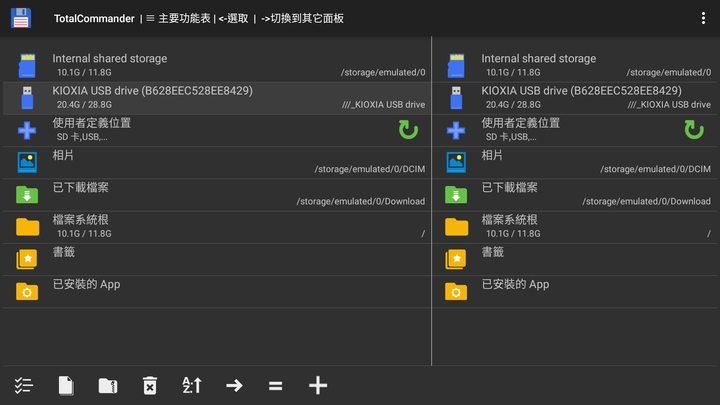Refresh user-defined locations in left panel
This screenshot has width=720, height=405.
408,130
